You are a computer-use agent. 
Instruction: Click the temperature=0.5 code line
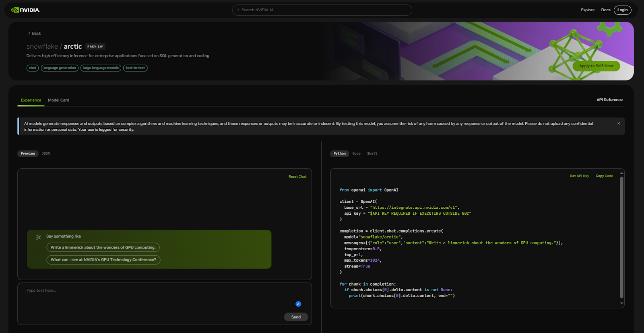(x=363, y=249)
